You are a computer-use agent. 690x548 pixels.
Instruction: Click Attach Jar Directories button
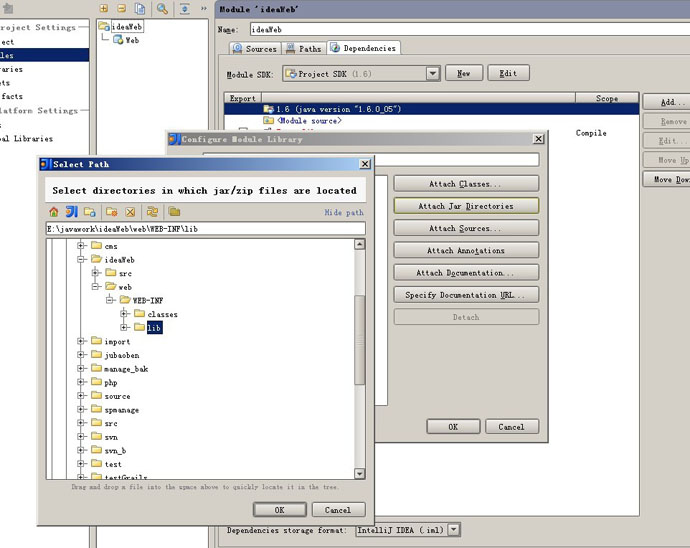(466, 206)
